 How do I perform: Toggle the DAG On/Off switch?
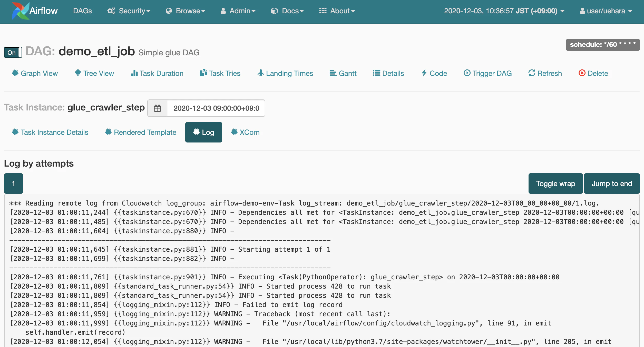tap(13, 52)
